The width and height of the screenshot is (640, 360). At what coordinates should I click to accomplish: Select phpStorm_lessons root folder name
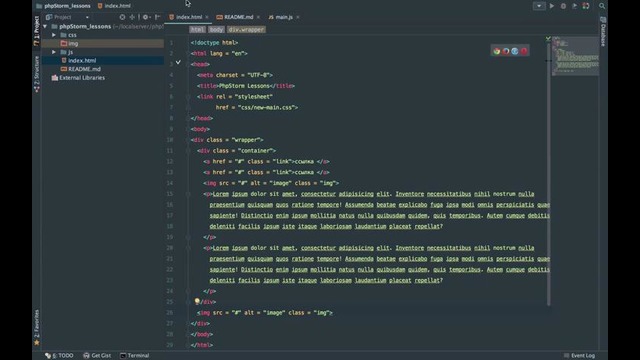[x=85, y=27]
